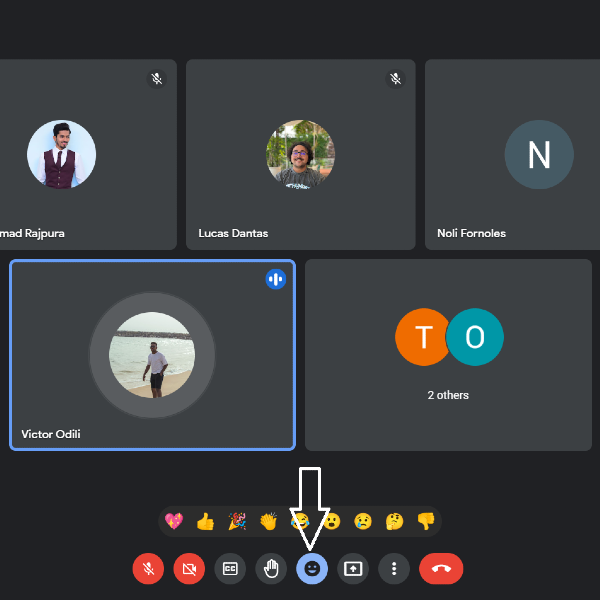Send the clapping hands reaction
600x600 pixels.
[268, 521]
